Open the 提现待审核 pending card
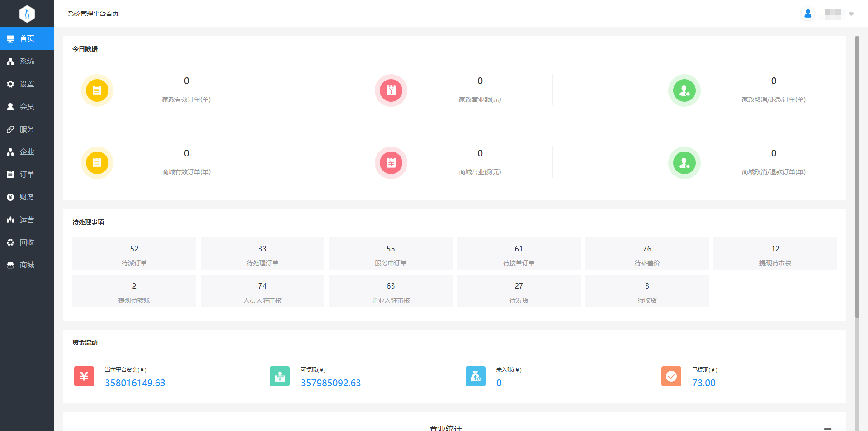The image size is (868, 431). click(x=775, y=254)
